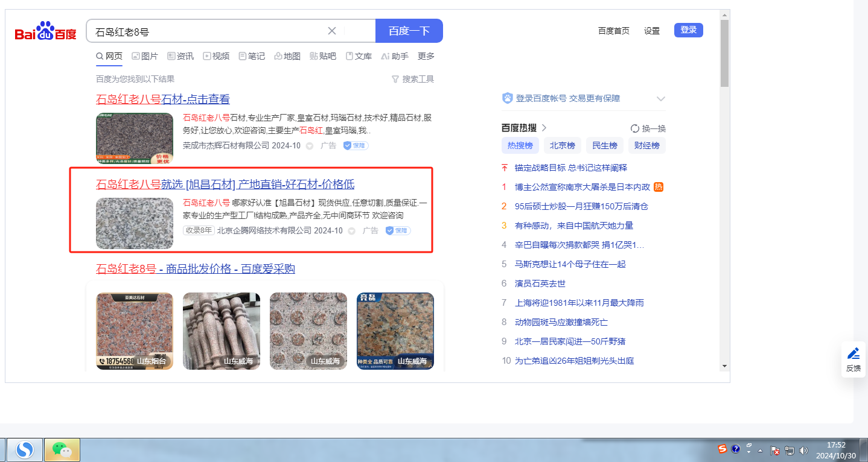Open hot search 北京一居民家闯进一50斤野猪
The image size is (868, 462).
[x=570, y=341]
